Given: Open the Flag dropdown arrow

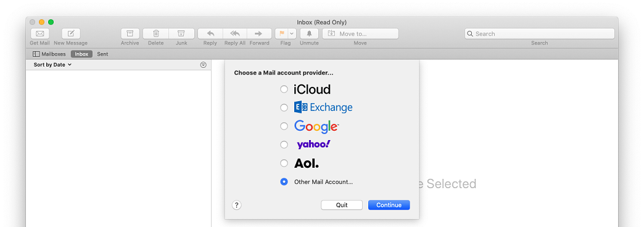Looking at the screenshot, I should [292, 34].
